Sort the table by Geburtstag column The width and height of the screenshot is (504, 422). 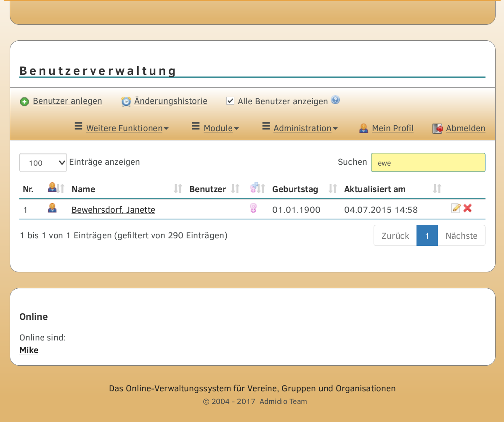[295, 189]
